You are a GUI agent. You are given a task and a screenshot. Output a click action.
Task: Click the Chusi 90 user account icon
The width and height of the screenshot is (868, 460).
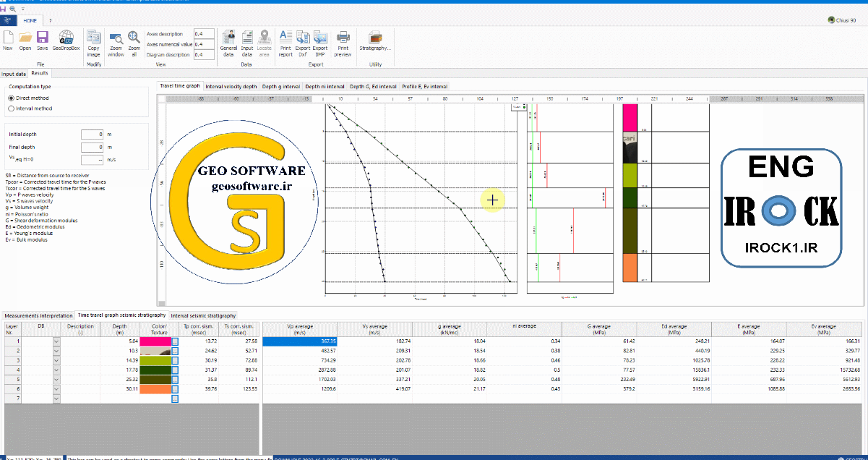[831, 20]
